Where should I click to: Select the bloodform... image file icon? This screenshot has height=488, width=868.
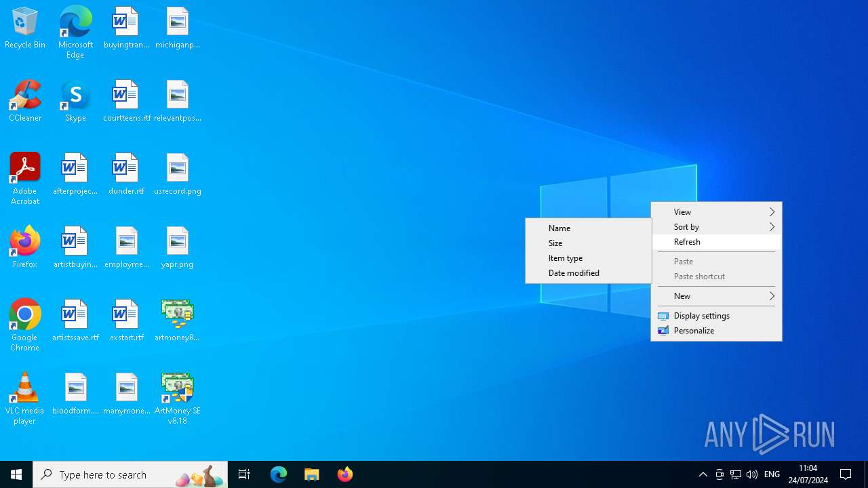pos(75,394)
